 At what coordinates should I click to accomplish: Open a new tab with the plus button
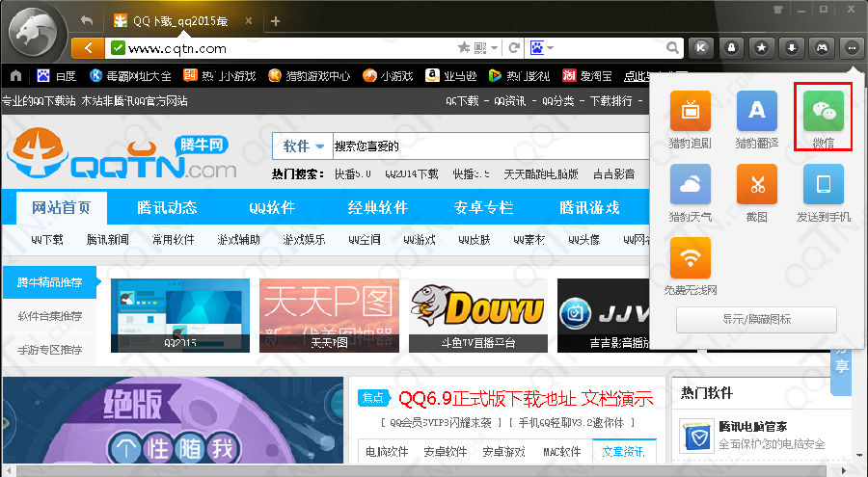[275, 21]
